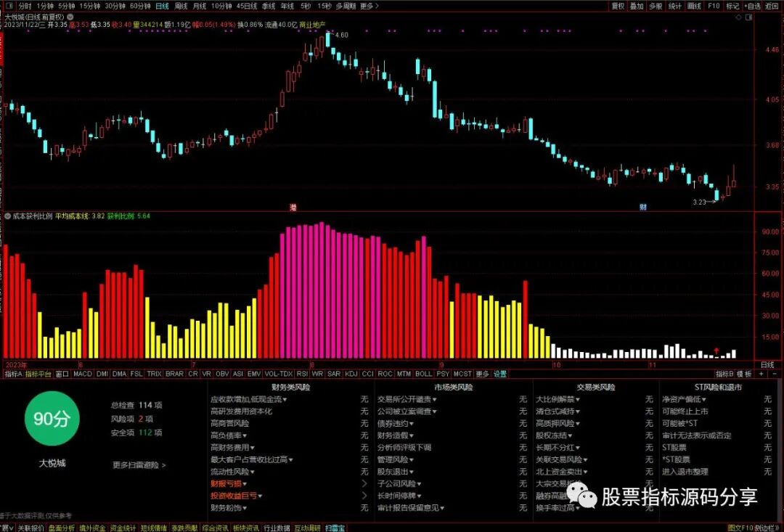Image resolution: width=784 pixels, height=532 pixels.
Task: Click the panel layout icon at top-left
Action: click(x=9, y=6)
